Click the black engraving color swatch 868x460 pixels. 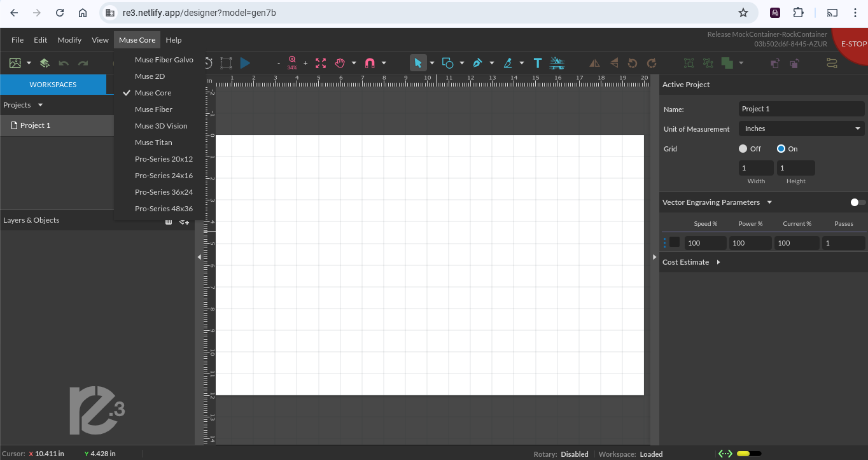coord(675,242)
